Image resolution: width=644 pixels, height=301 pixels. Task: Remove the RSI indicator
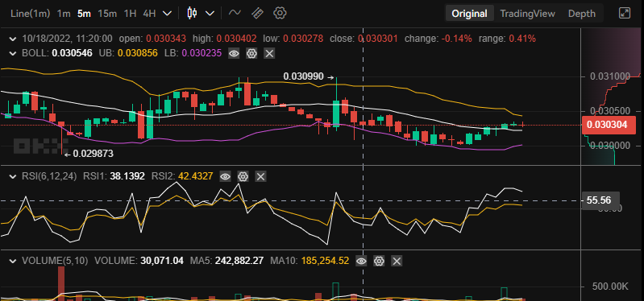(x=261, y=177)
